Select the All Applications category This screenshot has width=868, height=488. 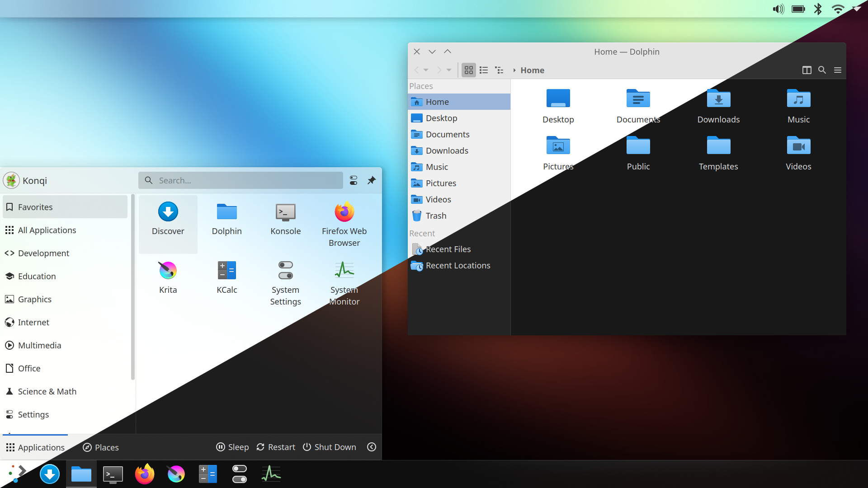(65, 230)
